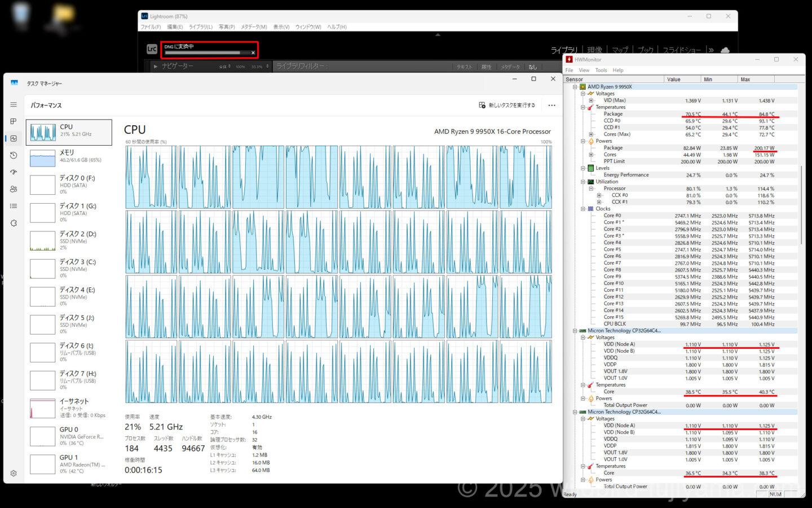Open the ファイル(F) menu in Lightroom
Viewport: 812px width, 508px height.
151,27
